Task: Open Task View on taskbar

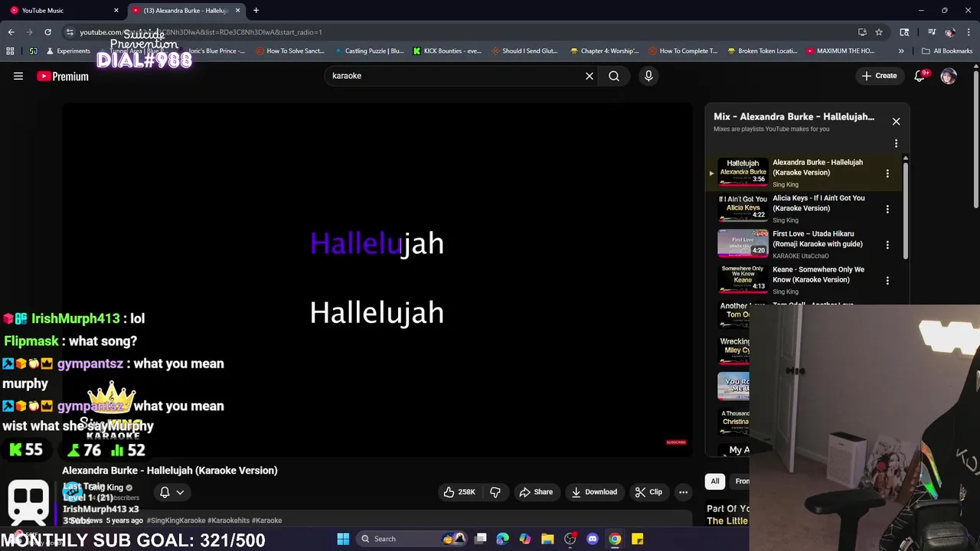Action: click(481, 539)
